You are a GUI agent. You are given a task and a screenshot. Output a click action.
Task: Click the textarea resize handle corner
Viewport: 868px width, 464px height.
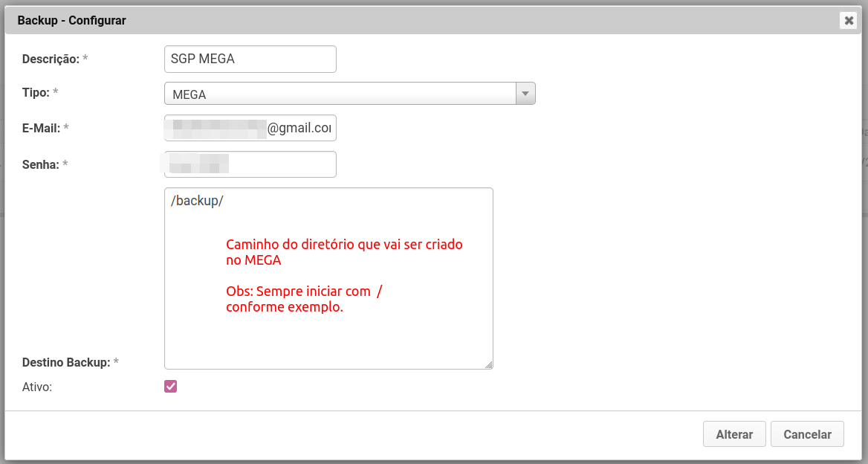489,364
